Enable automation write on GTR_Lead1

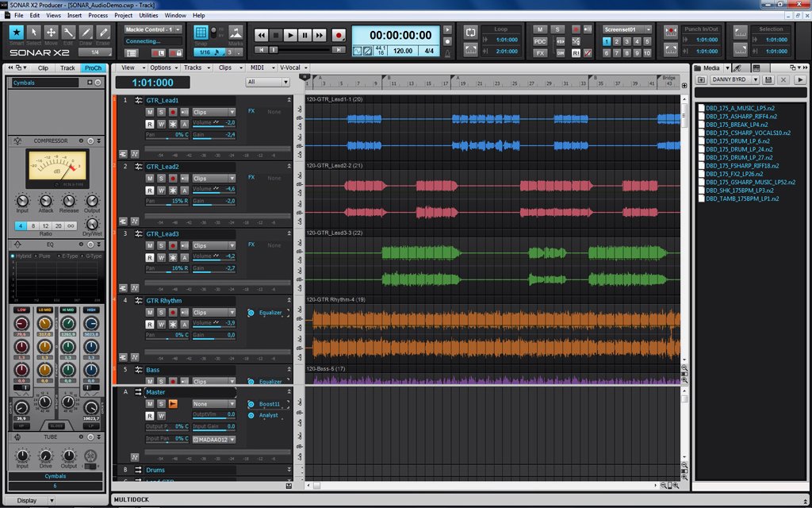(x=161, y=124)
